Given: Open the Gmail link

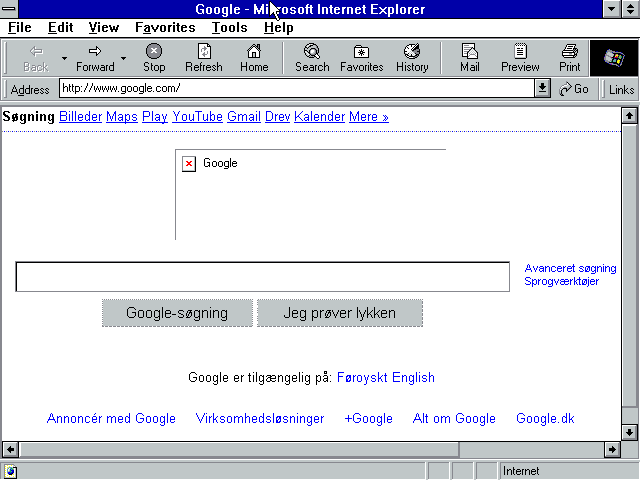Looking at the screenshot, I should [x=244, y=117].
